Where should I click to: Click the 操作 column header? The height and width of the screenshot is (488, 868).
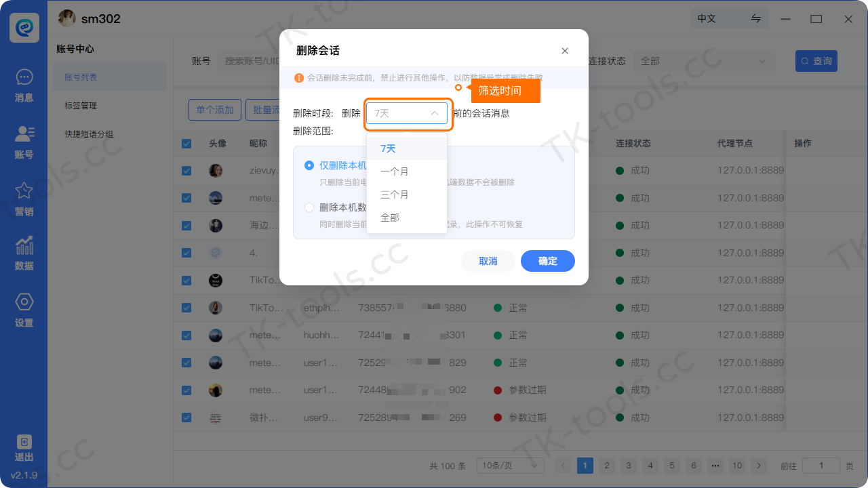point(803,144)
